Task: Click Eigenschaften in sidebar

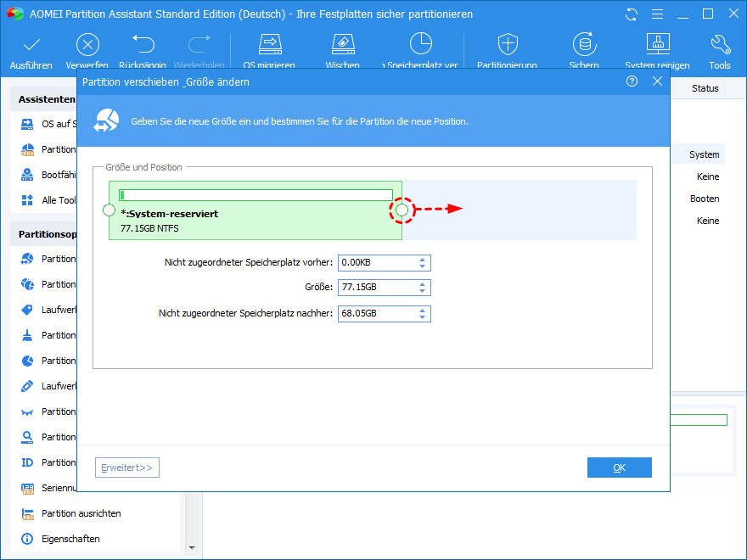Action: click(x=70, y=539)
